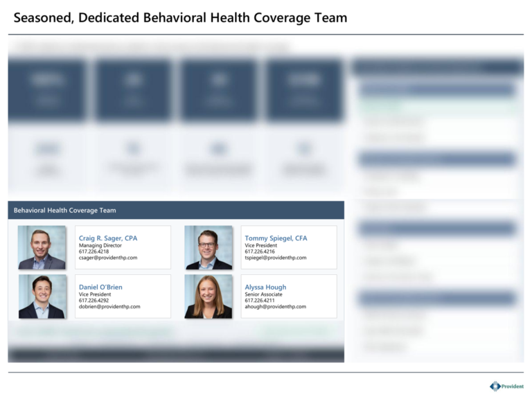This screenshot has width=532, height=399.
Task: Open email link dobrien@providenthp.com
Action: [109, 307]
